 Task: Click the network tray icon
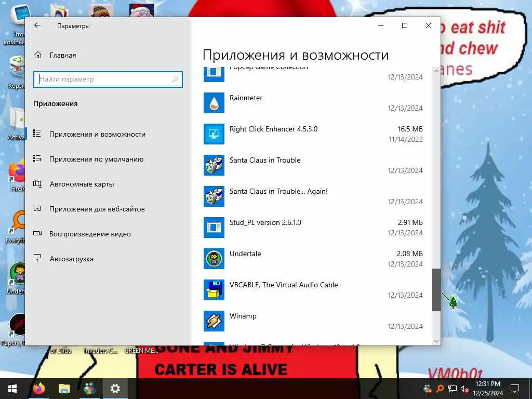pyautogui.click(x=453, y=389)
